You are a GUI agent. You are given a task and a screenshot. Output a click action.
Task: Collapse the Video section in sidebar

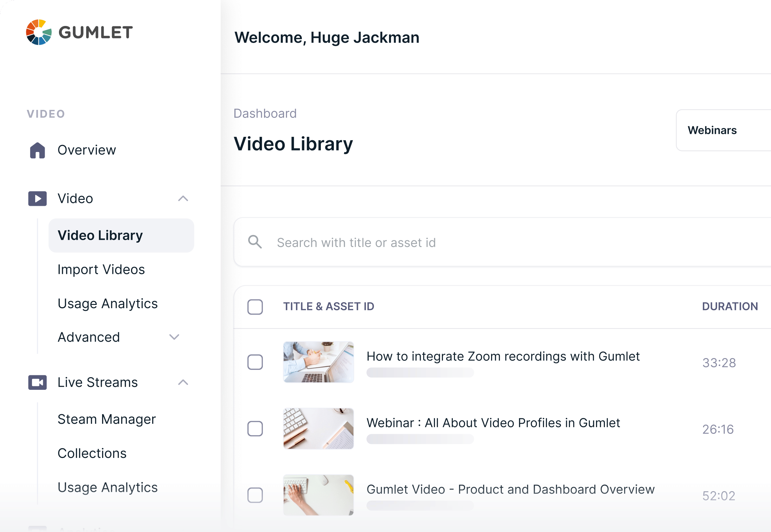[x=183, y=199]
